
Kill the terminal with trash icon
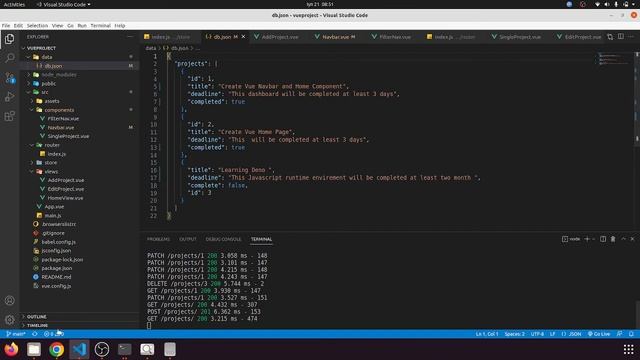click(x=613, y=239)
